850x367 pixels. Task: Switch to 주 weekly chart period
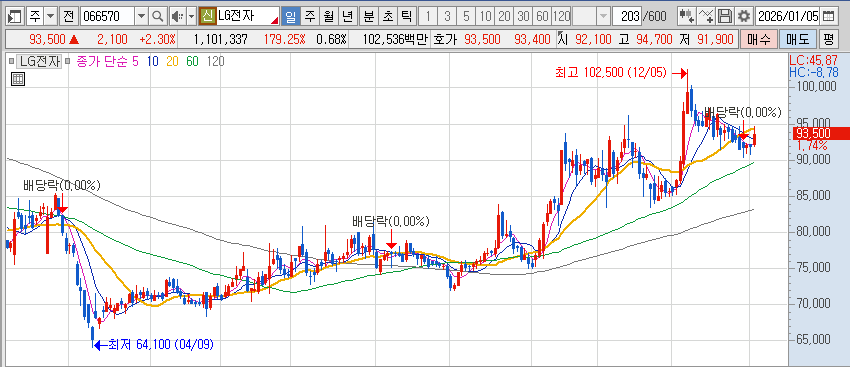310,17
